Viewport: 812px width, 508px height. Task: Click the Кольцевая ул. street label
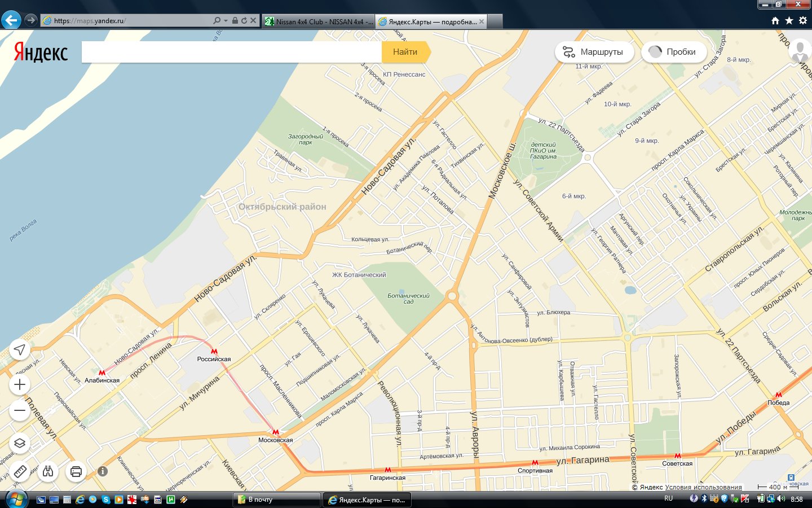coord(370,239)
